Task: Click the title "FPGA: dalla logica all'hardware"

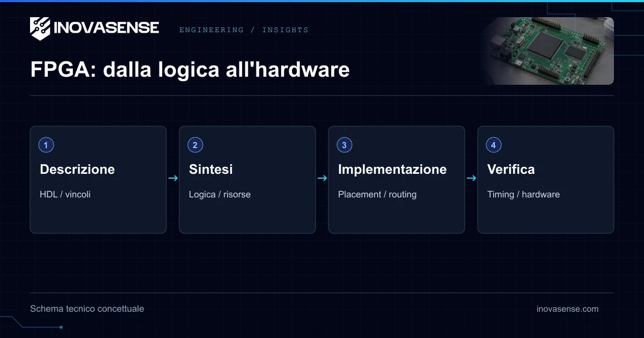Action: 190,70
